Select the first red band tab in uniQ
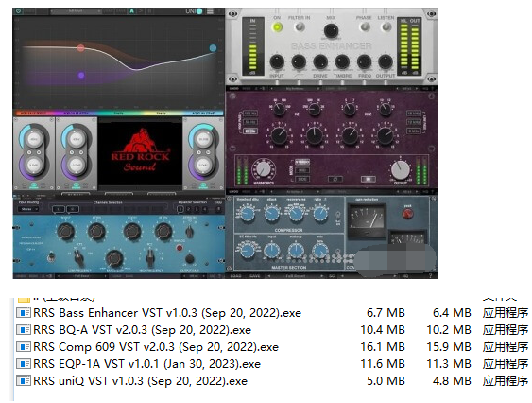 [x=34, y=113]
